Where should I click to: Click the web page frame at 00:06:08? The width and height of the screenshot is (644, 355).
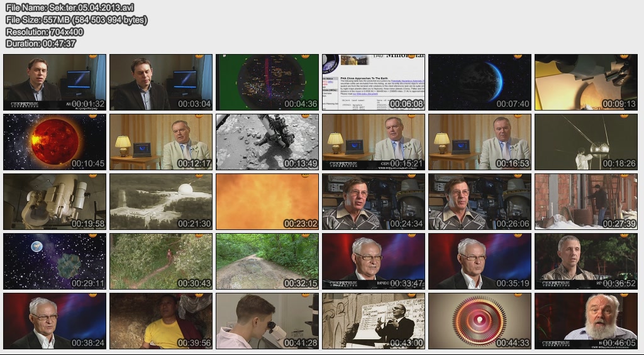click(x=374, y=82)
